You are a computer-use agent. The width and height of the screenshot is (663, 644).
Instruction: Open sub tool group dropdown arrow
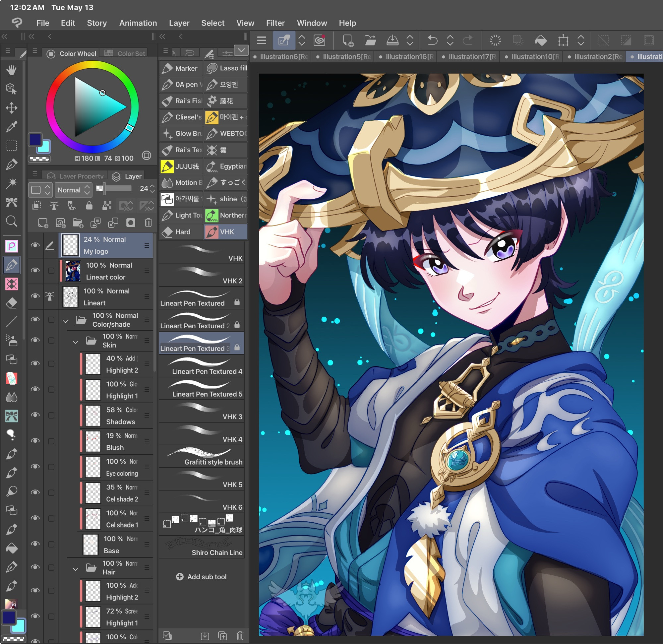tap(242, 50)
